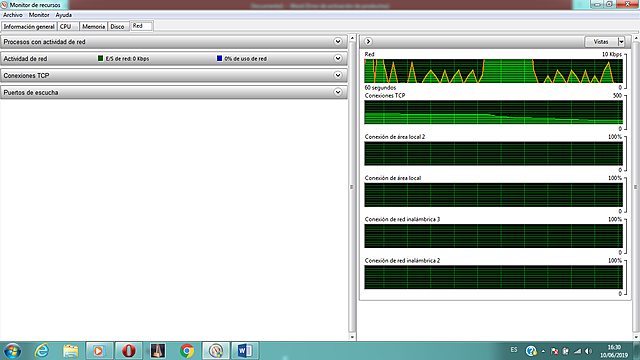Expand Procesos con actividad de red section
Screen dimensions: 640x360
coord(338,42)
